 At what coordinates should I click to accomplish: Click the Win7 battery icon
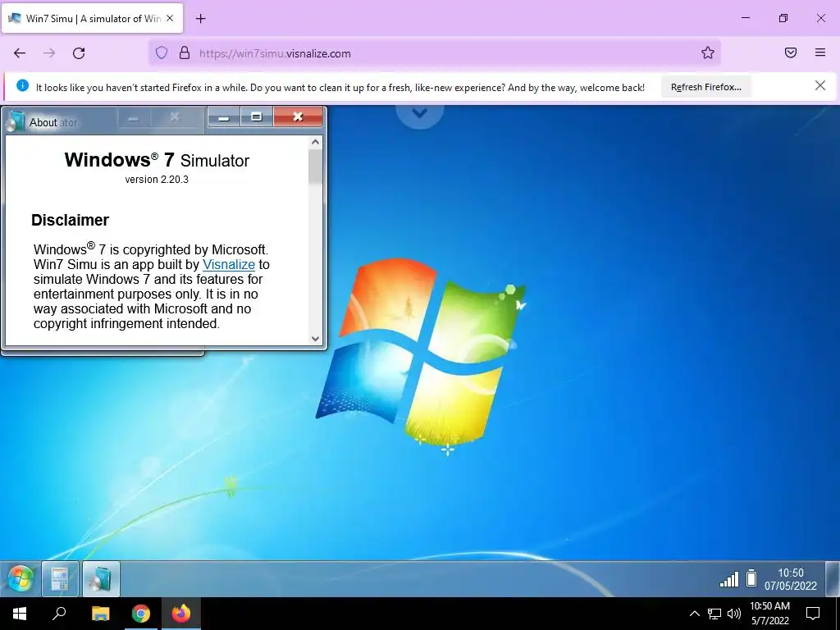[751, 578]
